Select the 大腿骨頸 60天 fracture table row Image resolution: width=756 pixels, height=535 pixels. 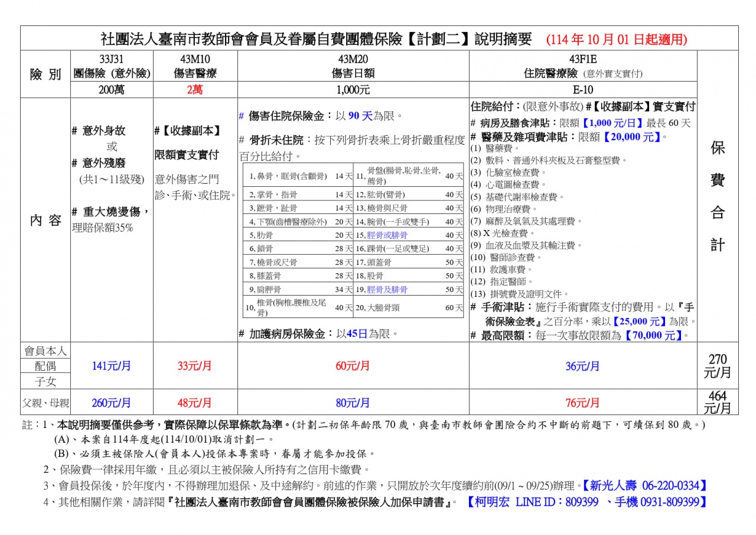pyautogui.click(x=409, y=307)
